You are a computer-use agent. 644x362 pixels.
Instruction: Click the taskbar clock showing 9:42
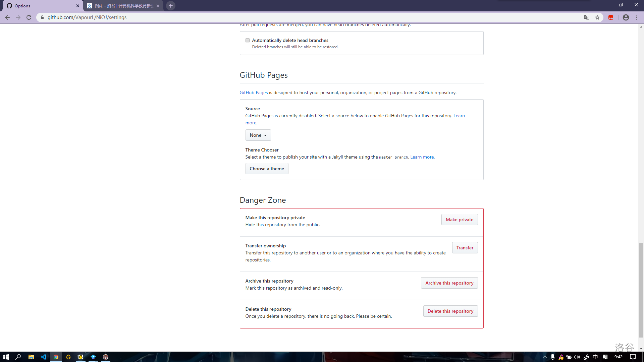pos(619,357)
